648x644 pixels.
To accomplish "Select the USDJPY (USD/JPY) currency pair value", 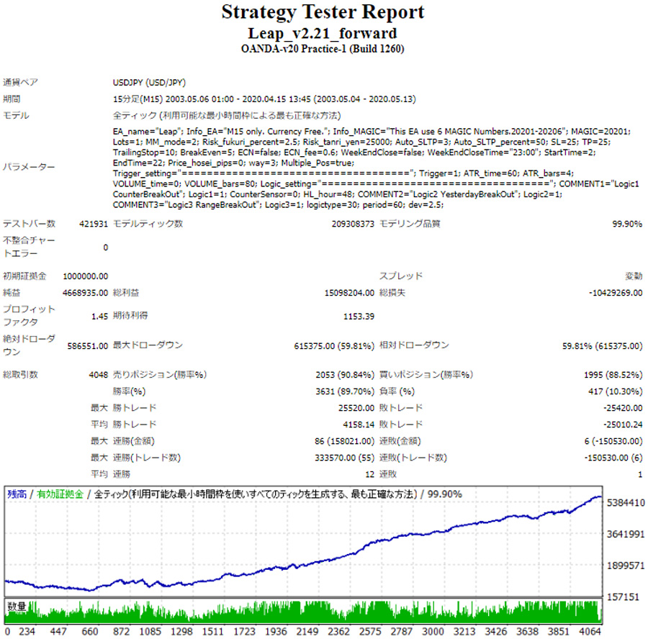I will click(x=149, y=82).
